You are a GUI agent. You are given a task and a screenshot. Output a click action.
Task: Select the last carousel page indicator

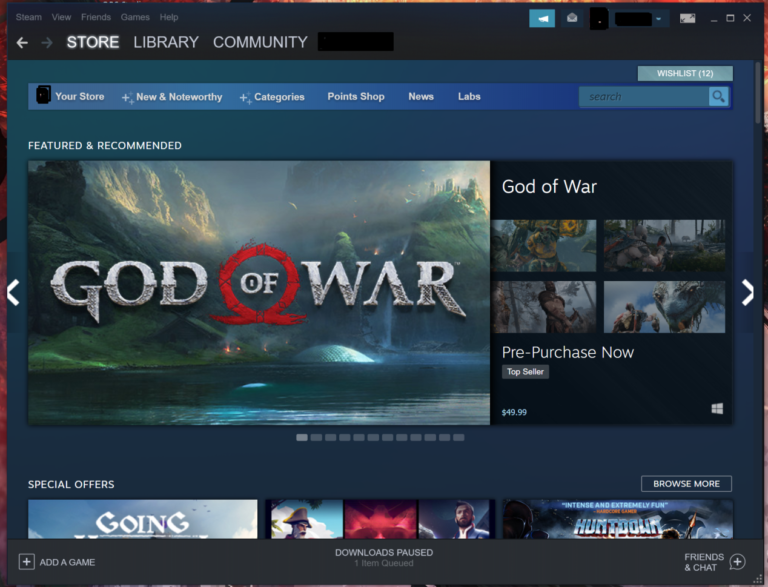pyautogui.click(x=458, y=438)
